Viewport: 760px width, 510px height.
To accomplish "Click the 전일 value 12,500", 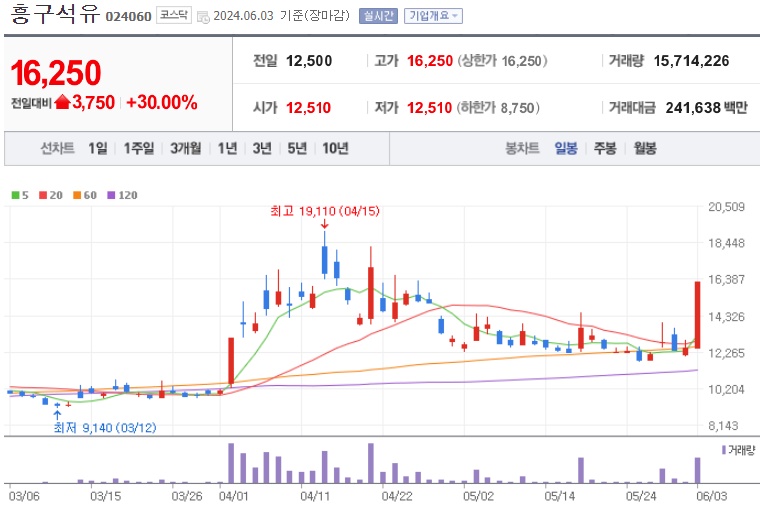I will pyautogui.click(x=309, y=61).
